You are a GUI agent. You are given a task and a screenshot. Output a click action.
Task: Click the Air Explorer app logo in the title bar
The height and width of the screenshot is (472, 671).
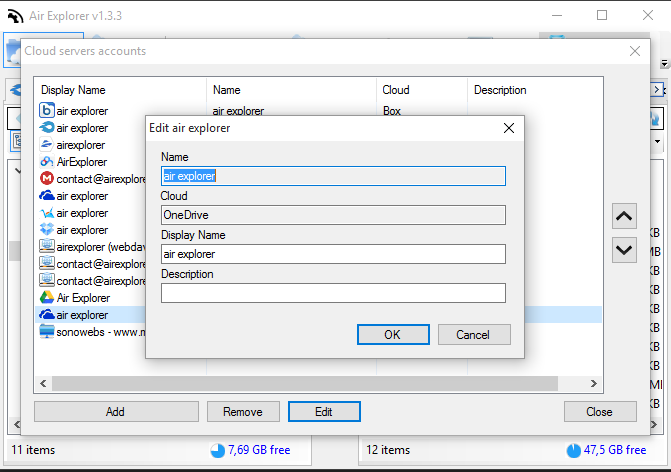[15, 16]
